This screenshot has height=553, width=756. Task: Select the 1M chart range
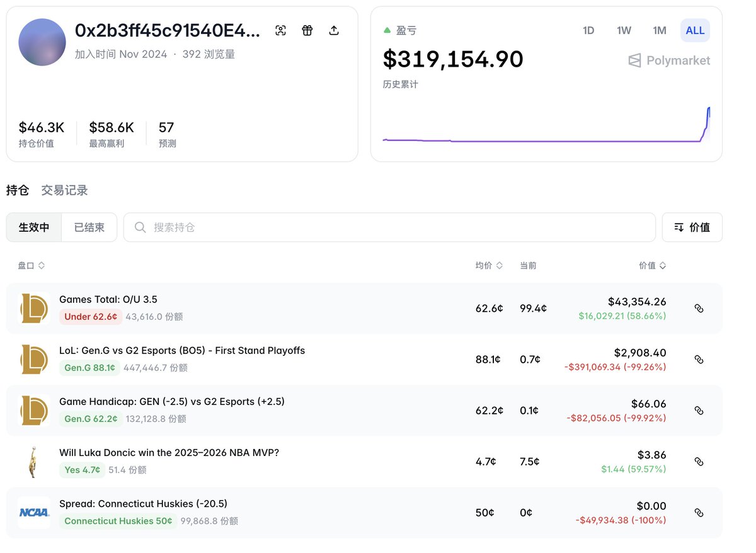tap(660, 30)
